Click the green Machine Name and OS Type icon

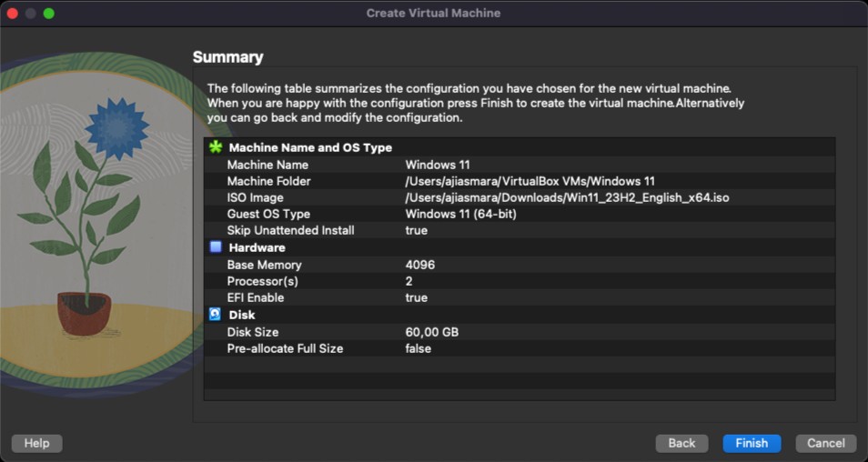(x=216, y=146)
